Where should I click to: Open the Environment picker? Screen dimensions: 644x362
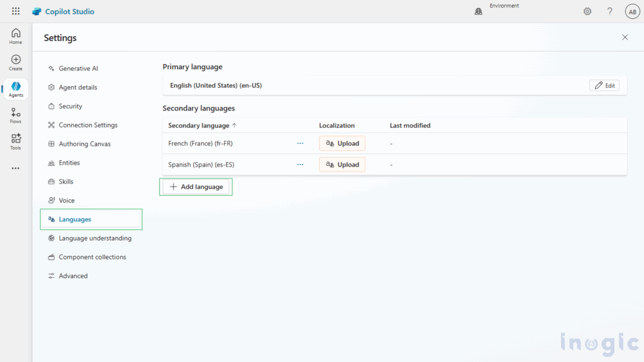pyautogui.click(x=497, y=8)
